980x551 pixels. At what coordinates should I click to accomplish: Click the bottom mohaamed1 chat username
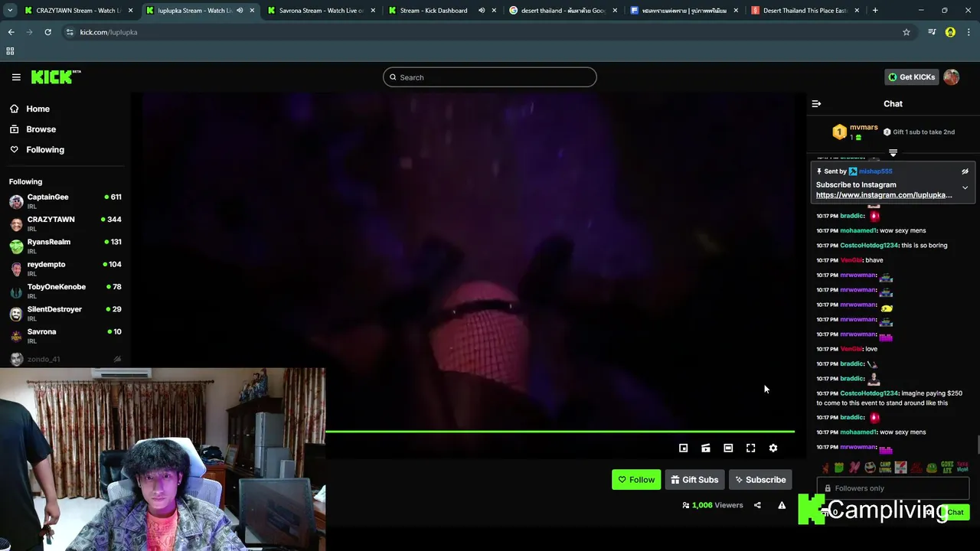(858, 432)
